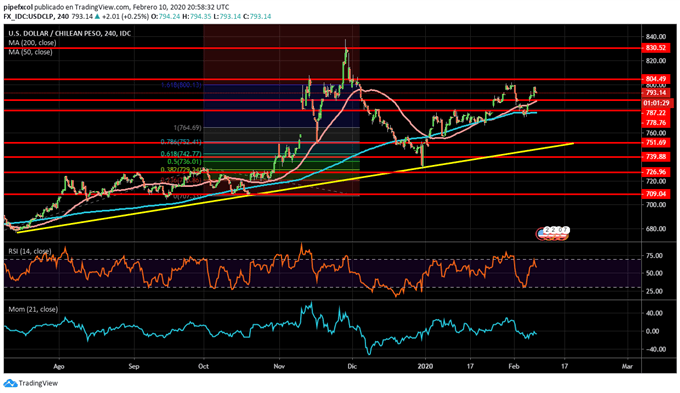Click the 709.04 red price label
This screenshot has width=680, height=393.
655,193
